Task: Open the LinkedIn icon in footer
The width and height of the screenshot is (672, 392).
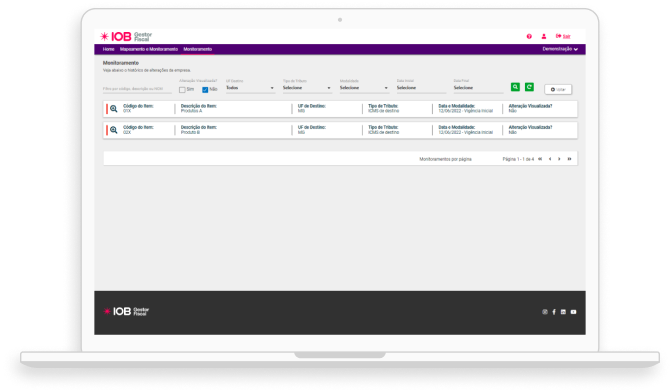Action: click(x=563, y=312)
